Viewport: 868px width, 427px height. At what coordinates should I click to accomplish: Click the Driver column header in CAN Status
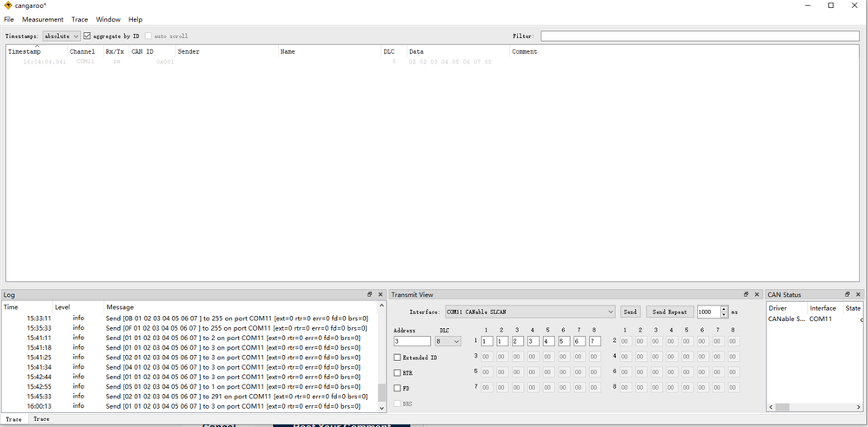click(x=786, y=308)
